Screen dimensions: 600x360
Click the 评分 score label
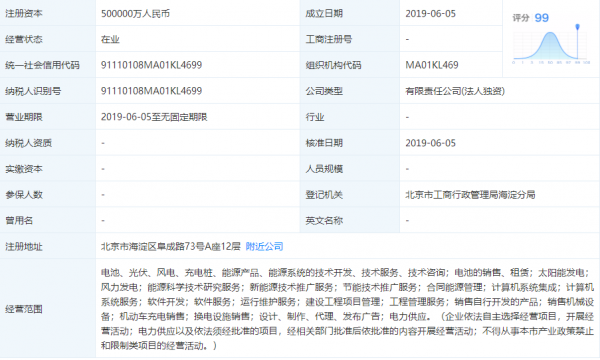(x=521, y=18)
